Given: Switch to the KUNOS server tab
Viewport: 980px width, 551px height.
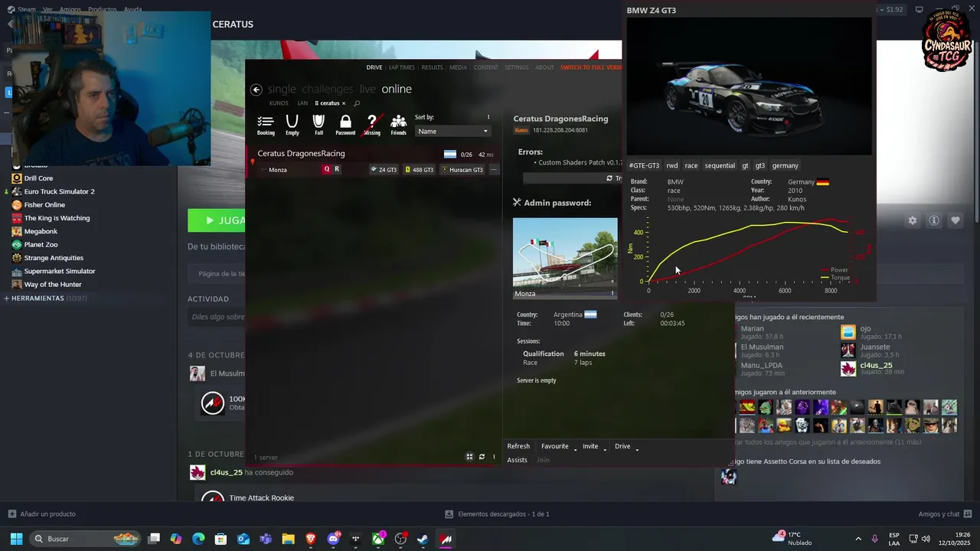Looking at the screenshot, I should tap(279, 103).
